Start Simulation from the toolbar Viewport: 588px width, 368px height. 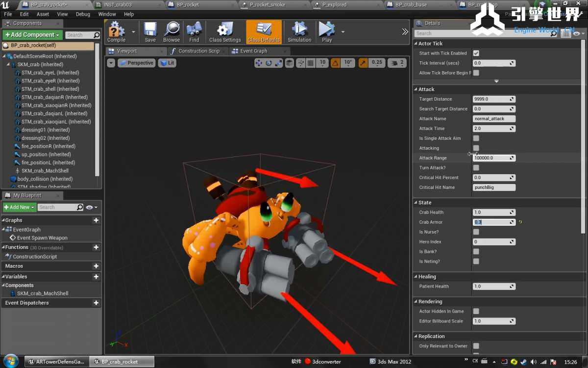299,32
